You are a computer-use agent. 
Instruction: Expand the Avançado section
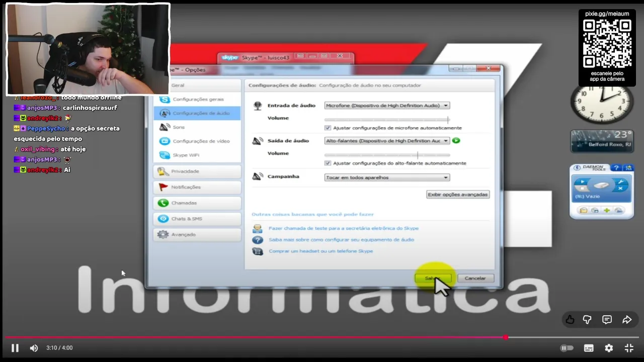[198, 235]
